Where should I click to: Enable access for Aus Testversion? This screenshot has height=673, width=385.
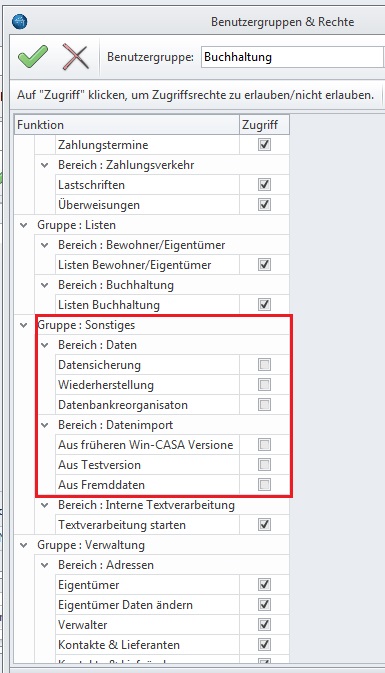(x=264, y=464)
